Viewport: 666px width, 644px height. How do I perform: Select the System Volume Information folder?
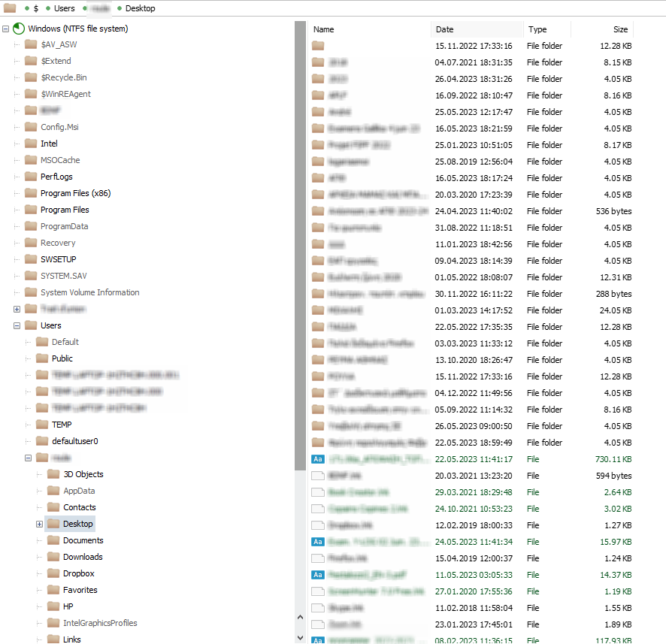tap(90, 292)
